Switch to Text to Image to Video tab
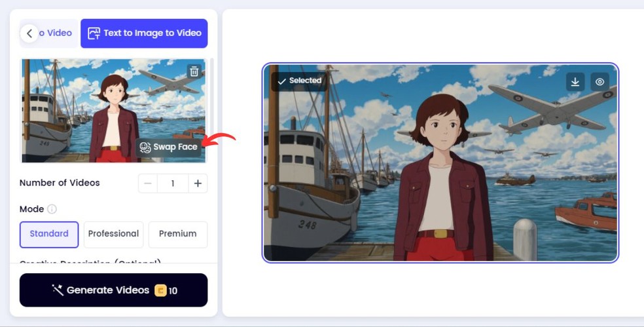 pyautogui.click(x=144, y=33)
